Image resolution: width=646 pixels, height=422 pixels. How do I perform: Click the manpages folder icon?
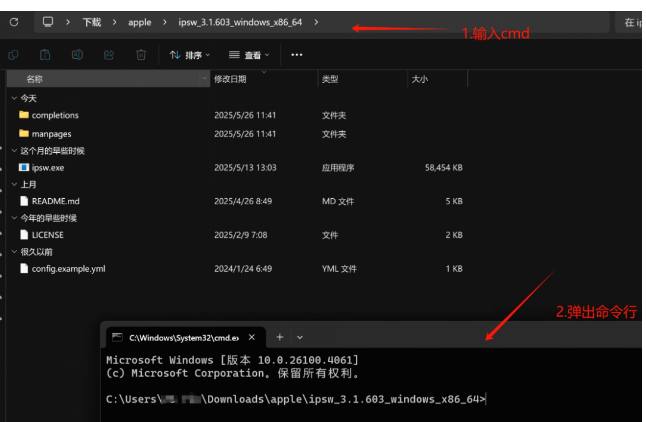coord(24,133)
